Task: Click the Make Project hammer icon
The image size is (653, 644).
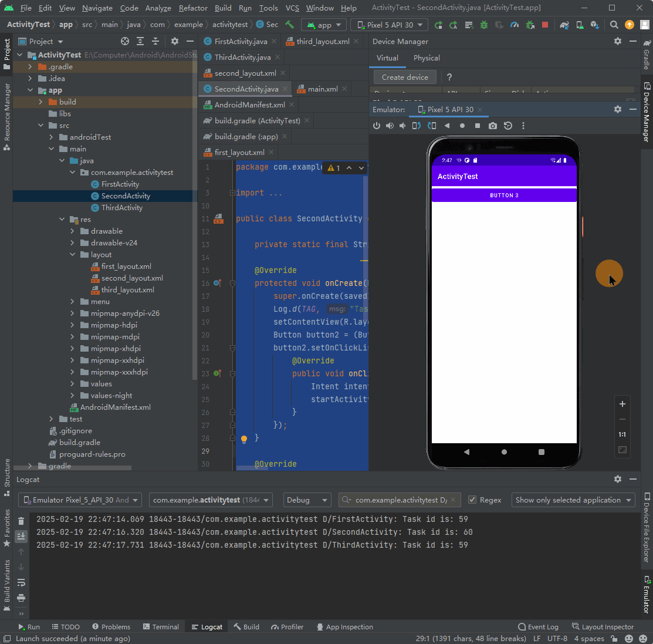Action: click(289, 25)
